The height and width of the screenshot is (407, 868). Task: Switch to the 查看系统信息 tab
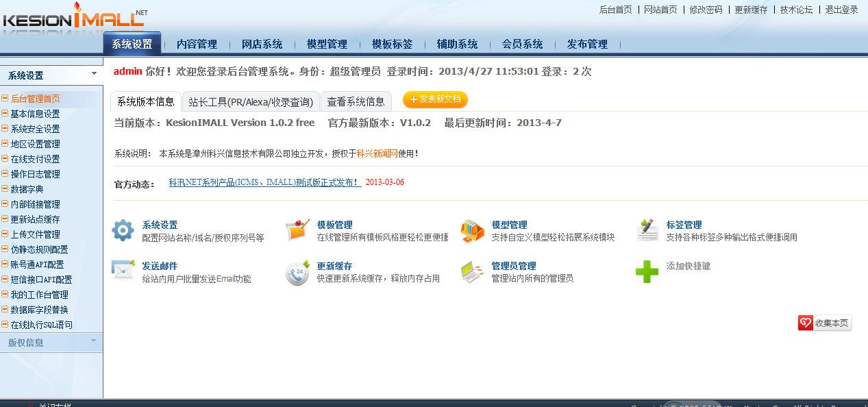coord(356,101)
